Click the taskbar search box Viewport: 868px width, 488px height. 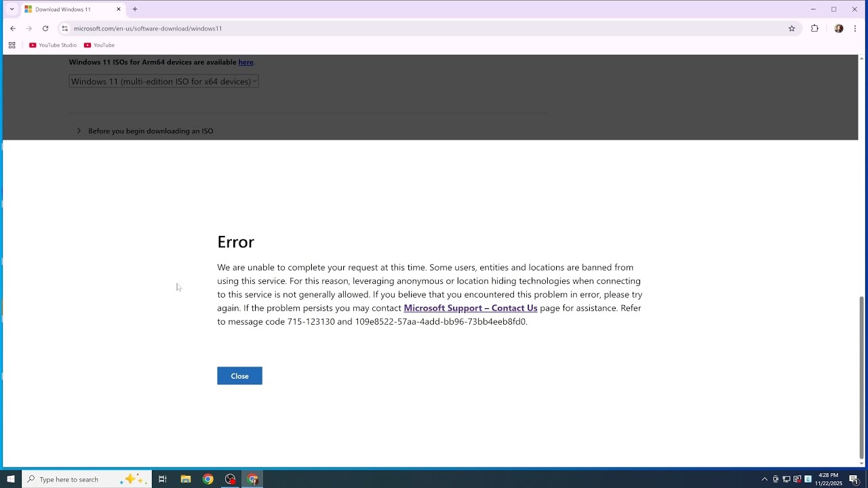(86, 479)
